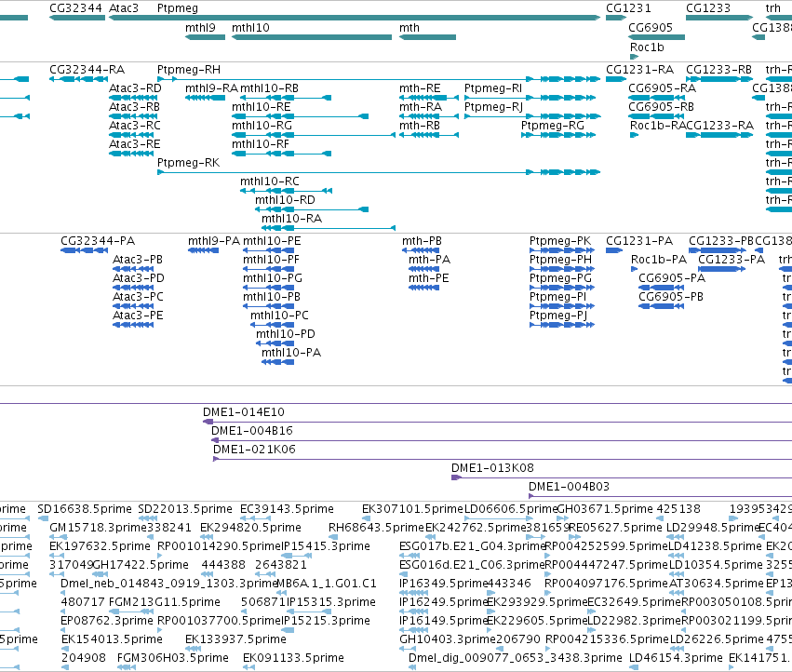Click the DME1-004B16 clone label
792x672 pixels.
252,431
